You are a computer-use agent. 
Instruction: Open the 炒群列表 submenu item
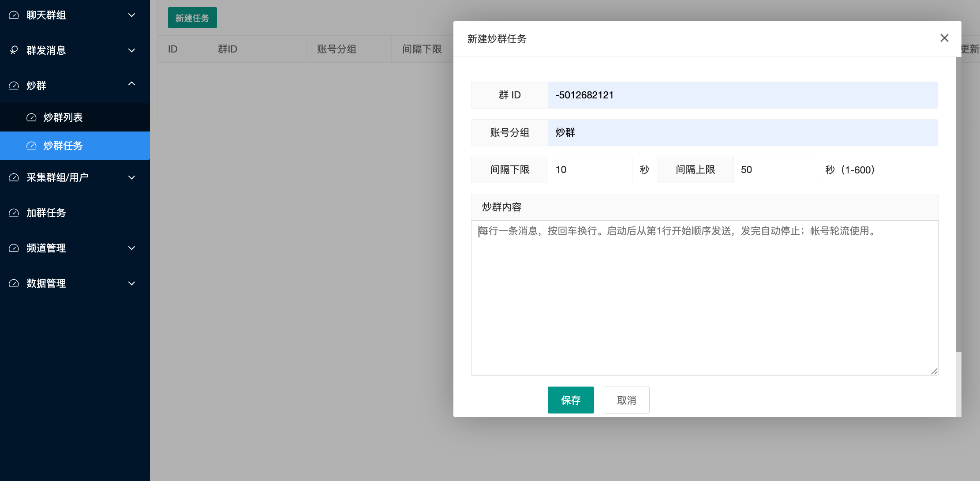point(75,117)
